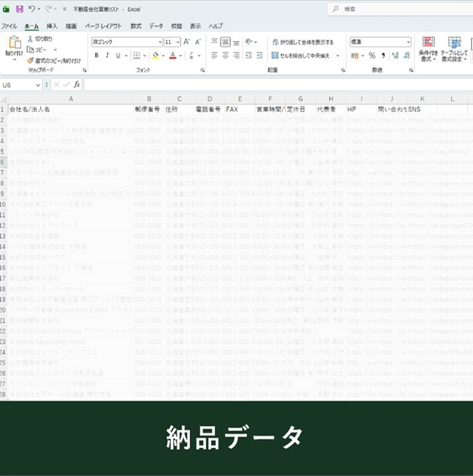This screenshot has width=473, height=476.
Task: Click the Copy (コピー) icon
Action: pyautogui.click(x=30, y=50)
